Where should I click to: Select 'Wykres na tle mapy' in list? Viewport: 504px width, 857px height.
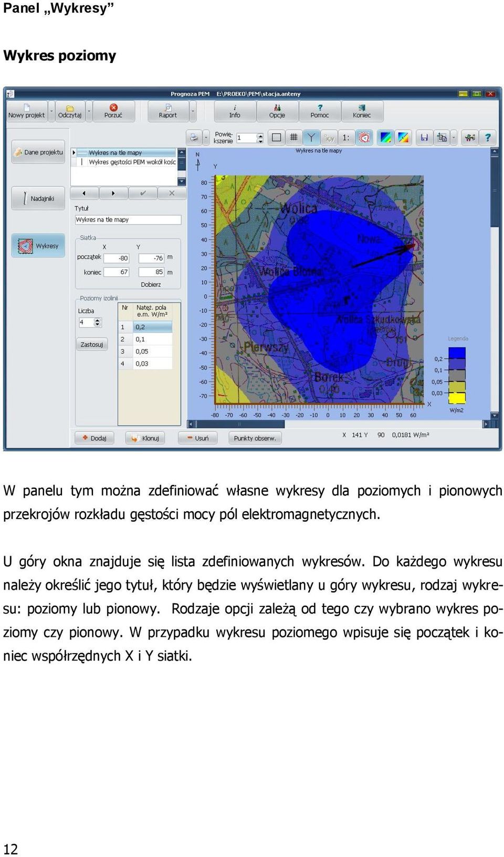pyautogui.click(x=124, y=153)
